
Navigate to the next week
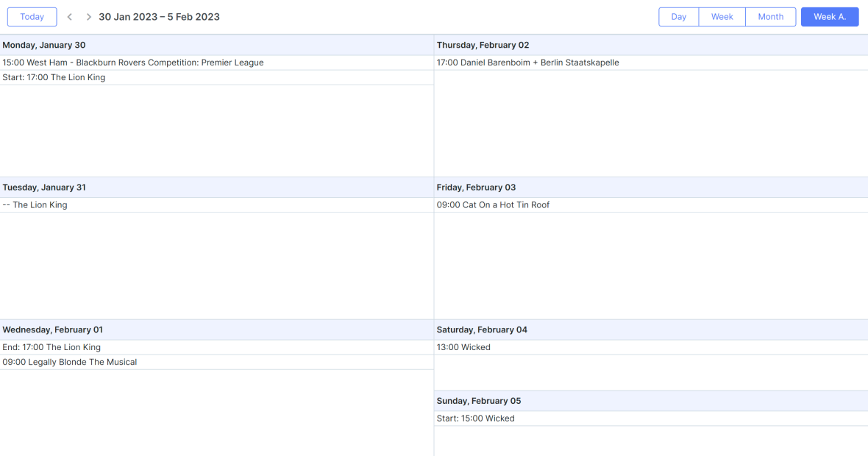(x=88, y=16)
